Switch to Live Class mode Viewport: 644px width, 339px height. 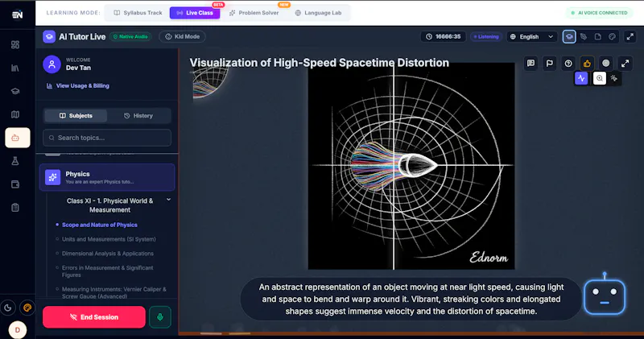pyautogui.click(x=195, y=13)
